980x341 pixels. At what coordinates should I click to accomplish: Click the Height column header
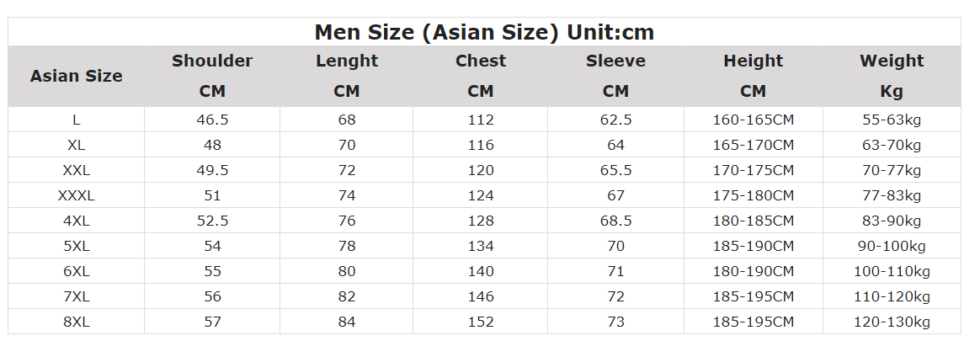coord(754,61)
